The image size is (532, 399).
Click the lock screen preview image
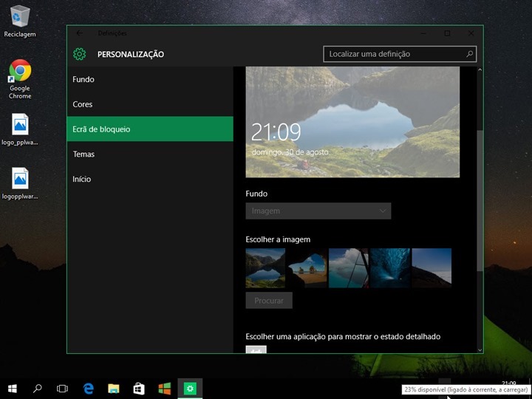click(x=352, y=122)
